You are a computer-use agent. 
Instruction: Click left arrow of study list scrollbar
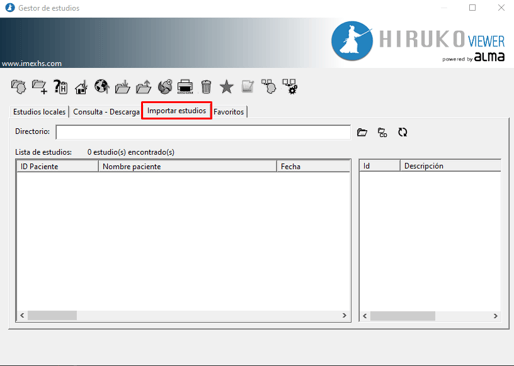point(22,315)
